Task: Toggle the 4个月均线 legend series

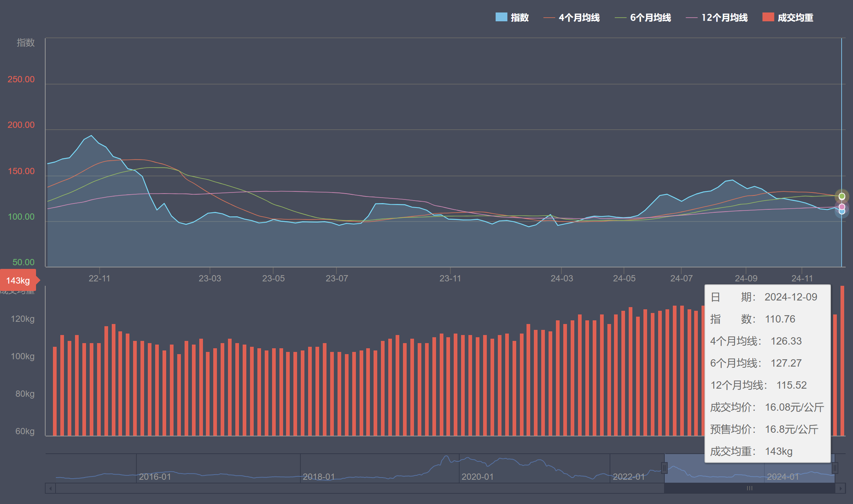Action: click(572, 17)
